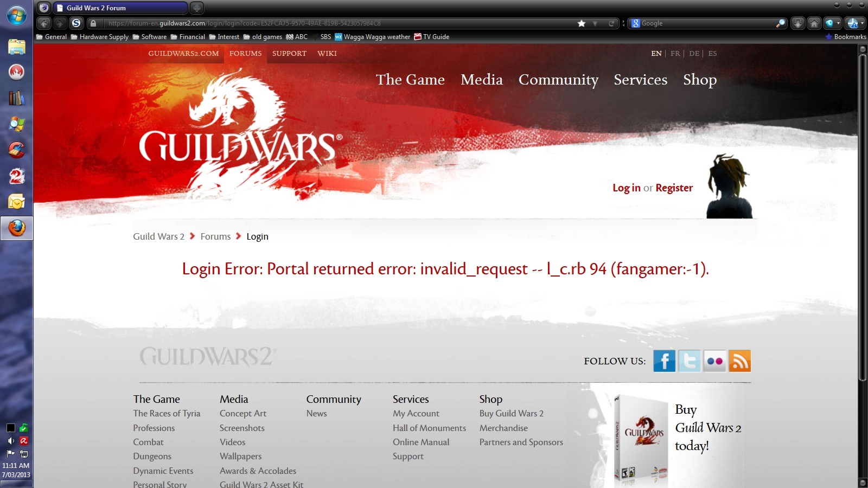Viewport: 868px width, 488px height.
Task: Open the Services main navigation menu
Action: pos(641,80)
